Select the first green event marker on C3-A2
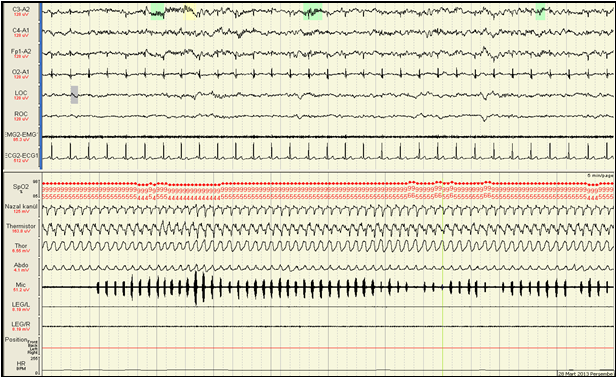Screen dimensions: 616x377 pos(158,11)
